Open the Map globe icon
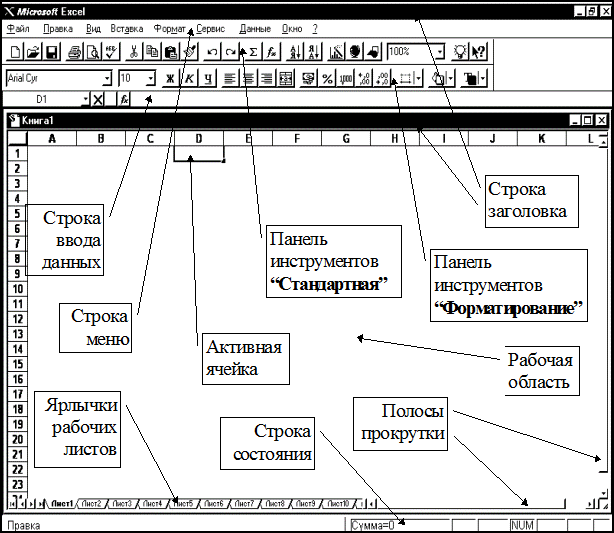 pos(354,52)
